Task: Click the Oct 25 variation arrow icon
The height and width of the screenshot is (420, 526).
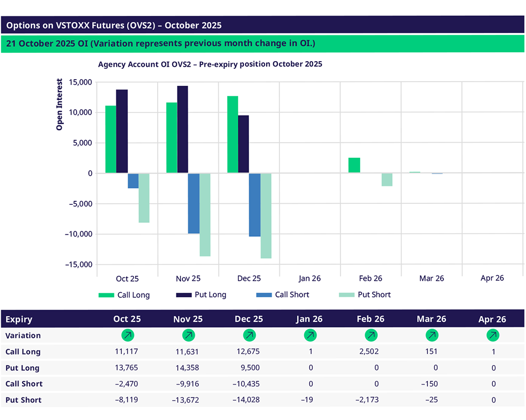Action: (x=127, y=335)
